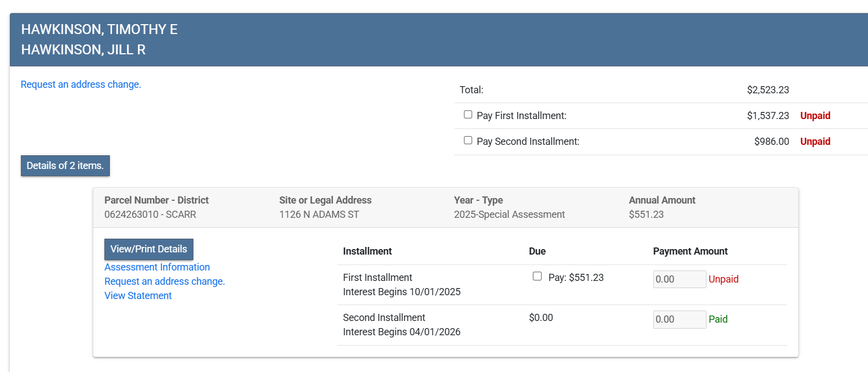Click the 2025-Special Assessment type text
Image resolution: width=868 pixels, height=372 pixels.
(509, 215)
